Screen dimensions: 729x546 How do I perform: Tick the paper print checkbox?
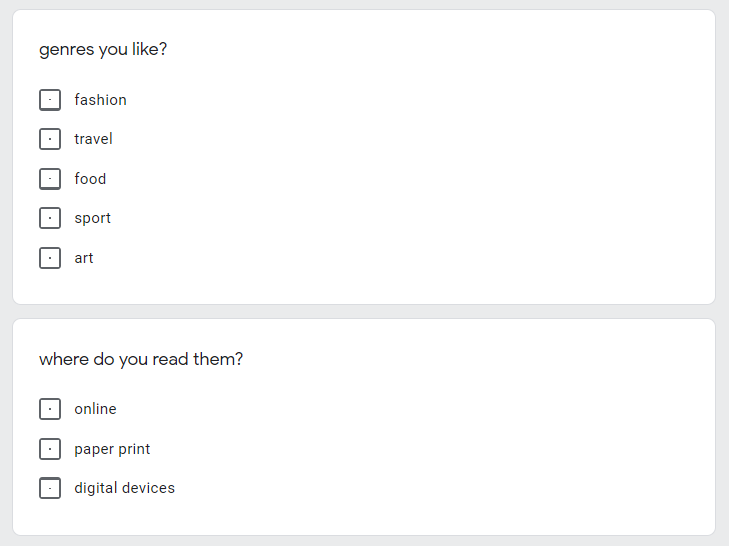[50, 449]
